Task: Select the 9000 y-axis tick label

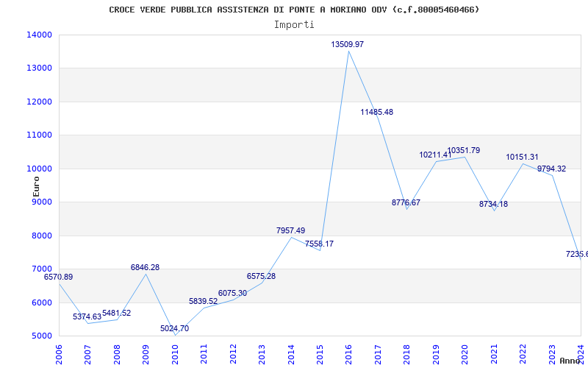Action: coord(41,202)
